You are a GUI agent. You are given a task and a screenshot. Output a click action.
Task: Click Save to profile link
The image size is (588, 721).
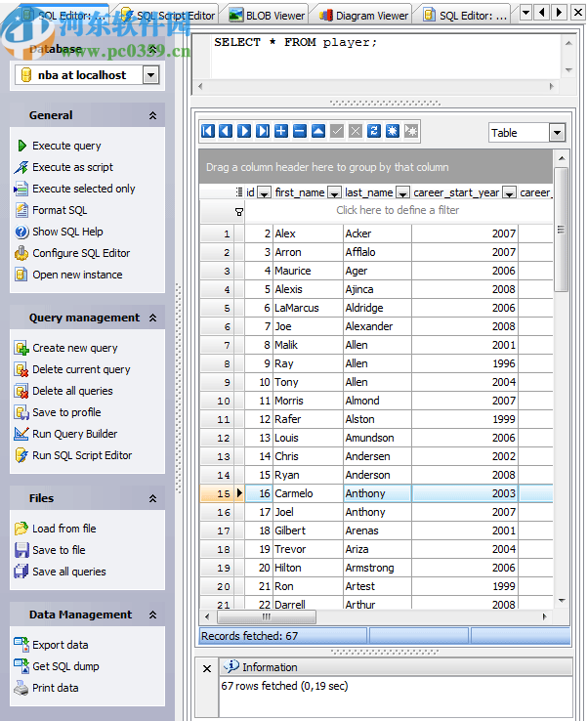[x=66, y=412]
